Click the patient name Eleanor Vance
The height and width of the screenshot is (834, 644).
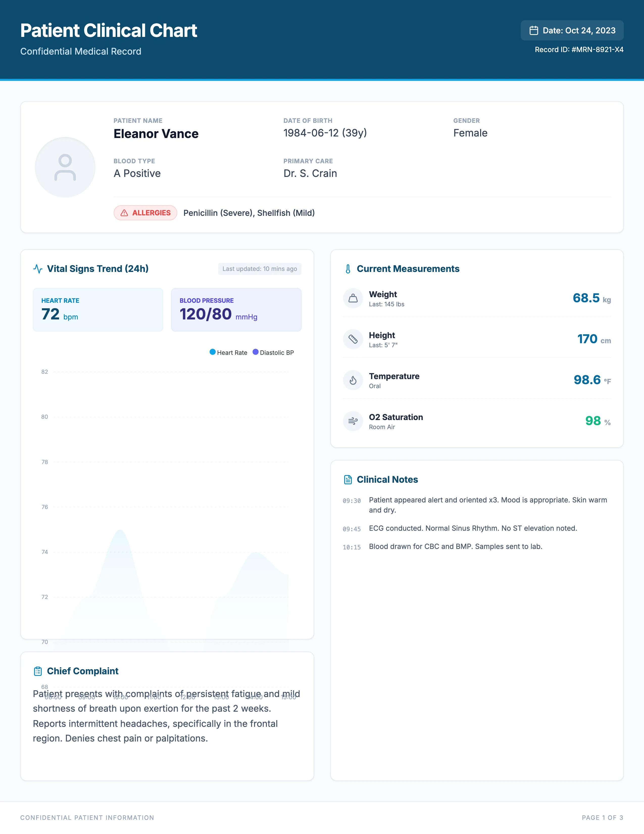[x=156, y=134]
